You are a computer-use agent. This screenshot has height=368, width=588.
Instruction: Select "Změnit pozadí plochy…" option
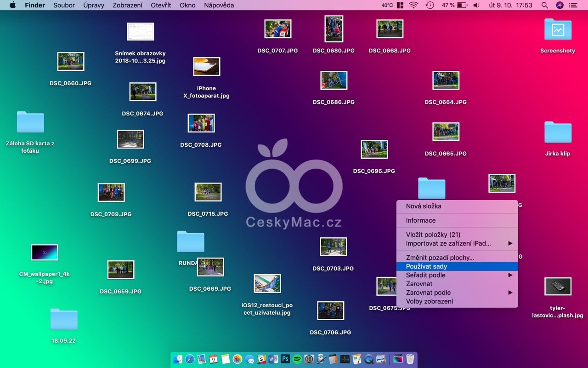click(440, 258)
